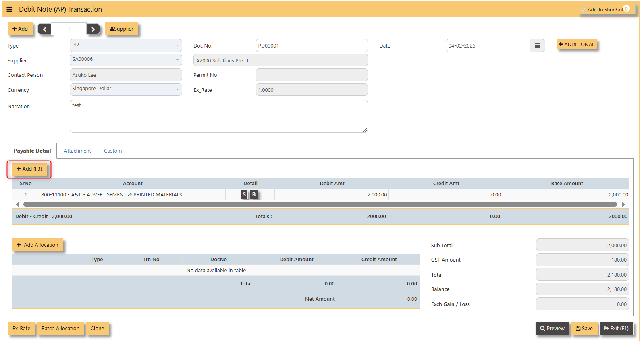This screenshot has width=644, height=343.
Task: Go to previous record arrow
Action: [x=44, y=29]
